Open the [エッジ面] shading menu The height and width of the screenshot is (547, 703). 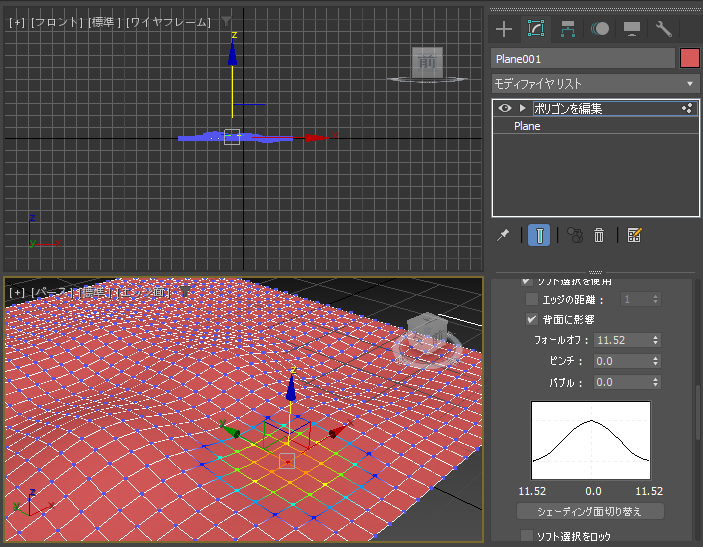coord(144,293)
